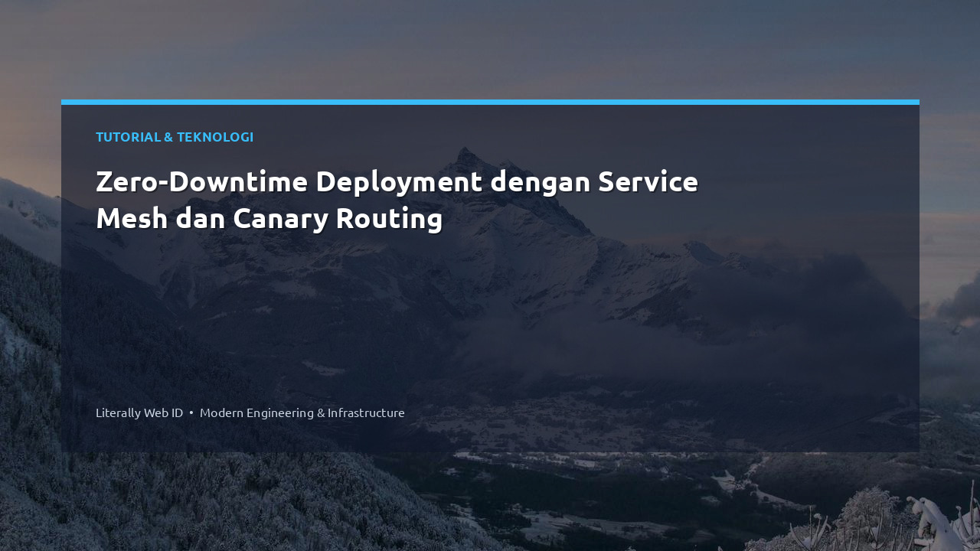Select the 'Modern Engineering & Infrastructure' tagline
This screenshot has width=980, height=551.
coord(302,412)
